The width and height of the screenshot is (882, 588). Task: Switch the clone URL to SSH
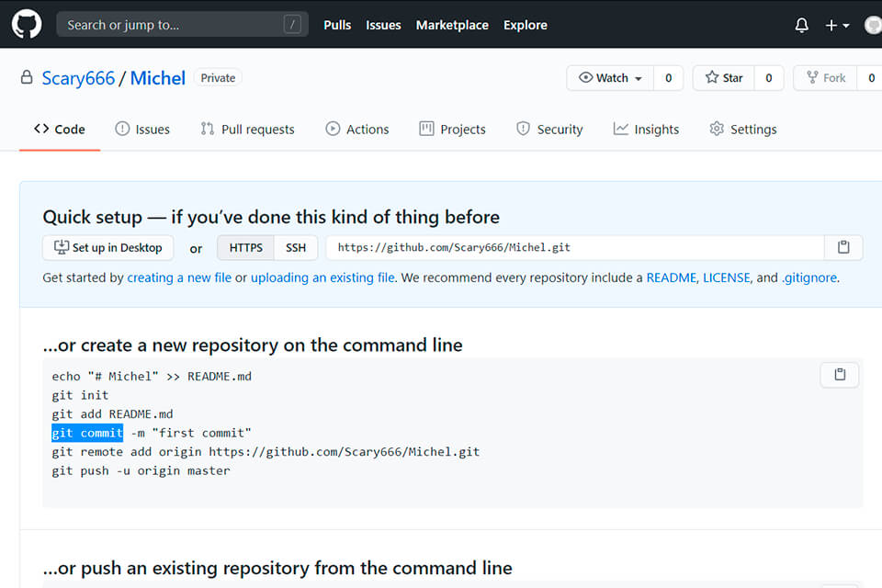point(296,247)
